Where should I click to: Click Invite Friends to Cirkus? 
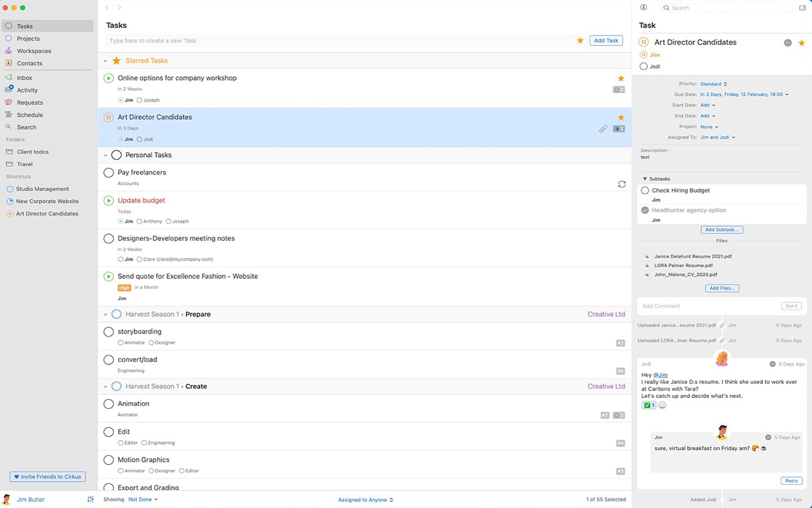47,476
